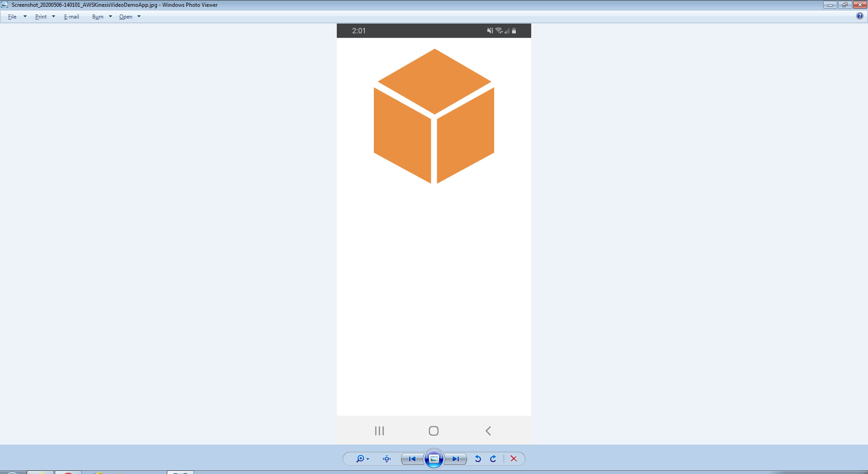Expand the Print dropdown arrow

(53, 17)
